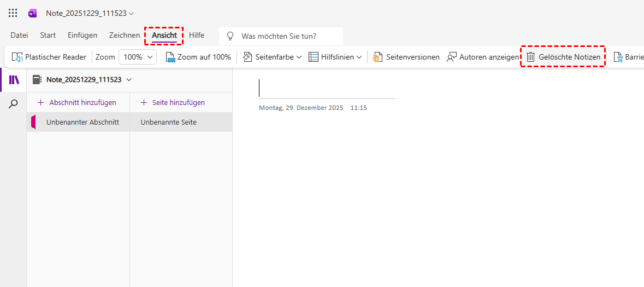Click the OneNote logo icon
This screenshot has width=644, height=287.
[33, 13]
